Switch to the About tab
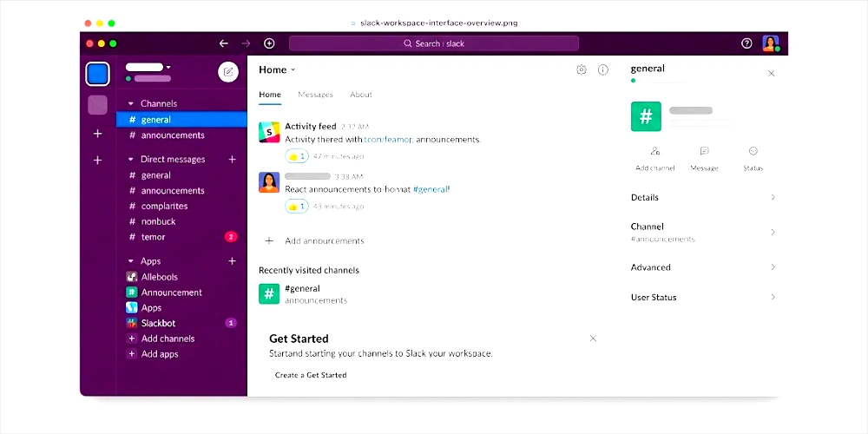868x434 pixels. (x=361, y=95)
